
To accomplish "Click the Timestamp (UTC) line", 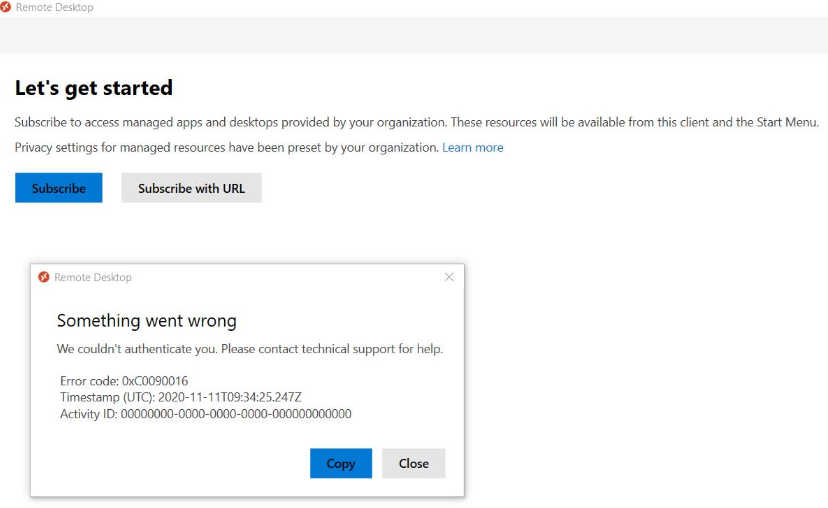I will 181,397.
